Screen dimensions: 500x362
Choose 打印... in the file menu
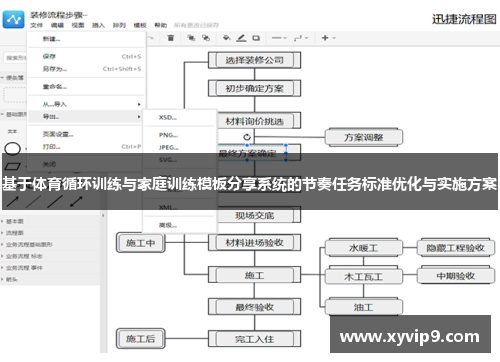(x=86, y=147)
